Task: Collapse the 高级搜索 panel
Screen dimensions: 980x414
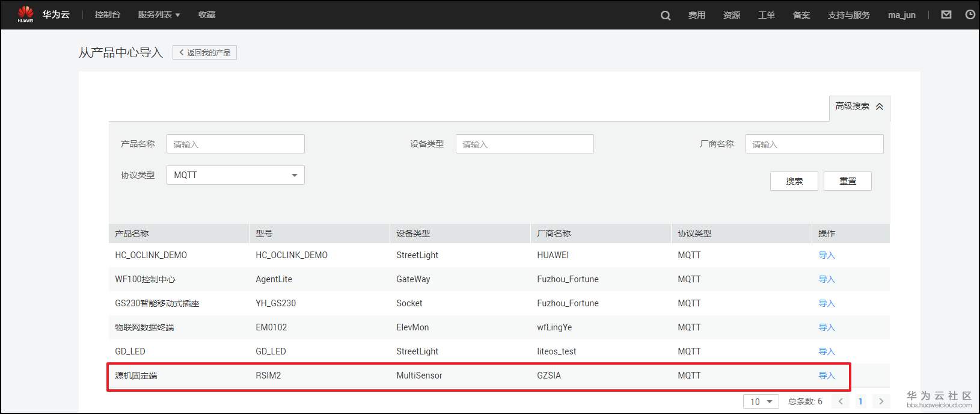Action: (859, 107)
